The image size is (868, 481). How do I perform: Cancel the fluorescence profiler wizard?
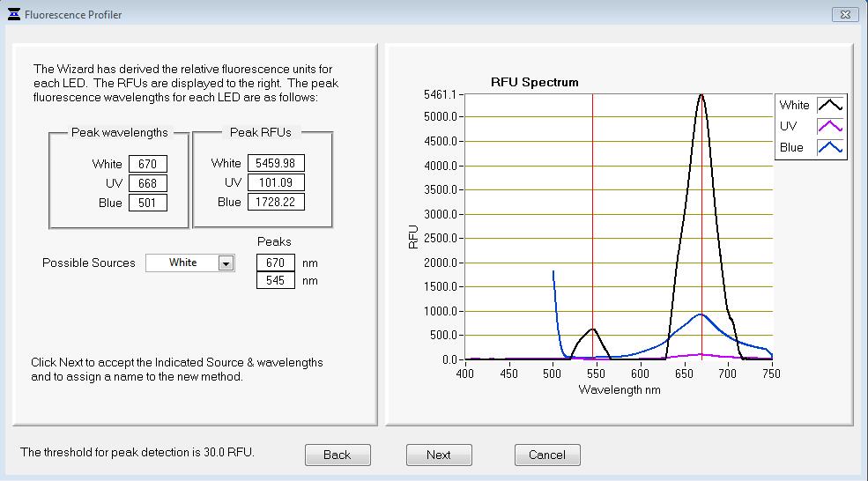tap(547, 455)
